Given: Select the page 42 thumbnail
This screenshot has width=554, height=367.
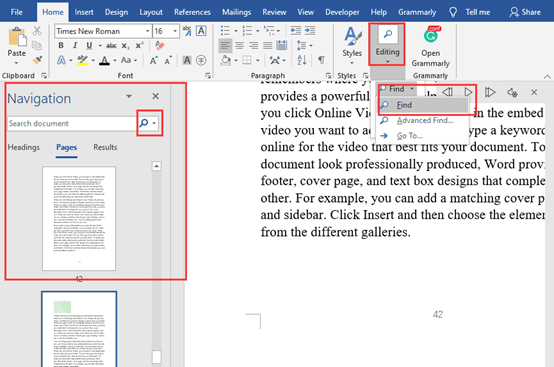Looking at the screenshot, I should (79, 219).
